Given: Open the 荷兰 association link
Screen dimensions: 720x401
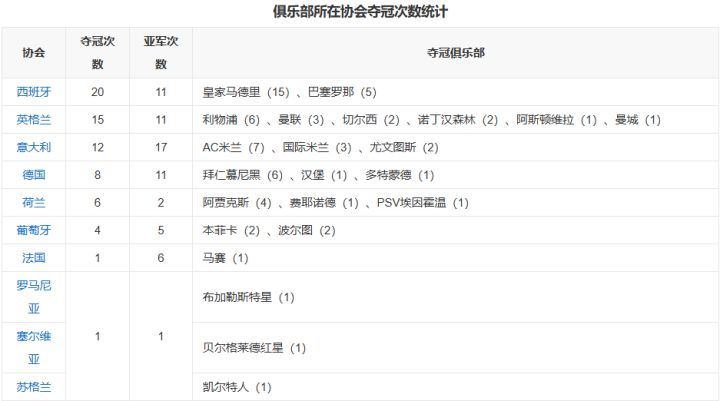Looking at the screenshot, I should click(34, 203).
